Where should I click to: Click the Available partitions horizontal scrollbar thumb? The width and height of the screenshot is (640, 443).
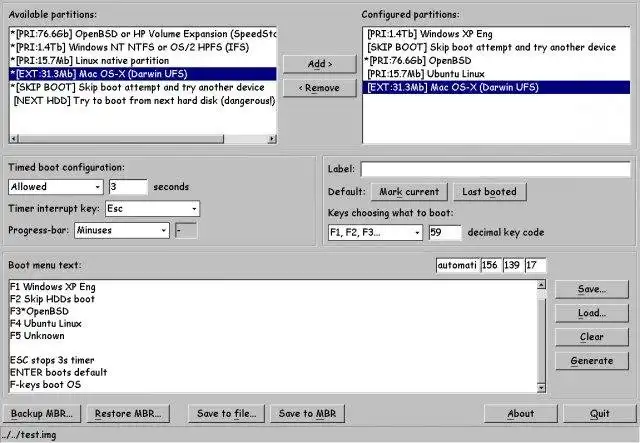pos(121,139)
